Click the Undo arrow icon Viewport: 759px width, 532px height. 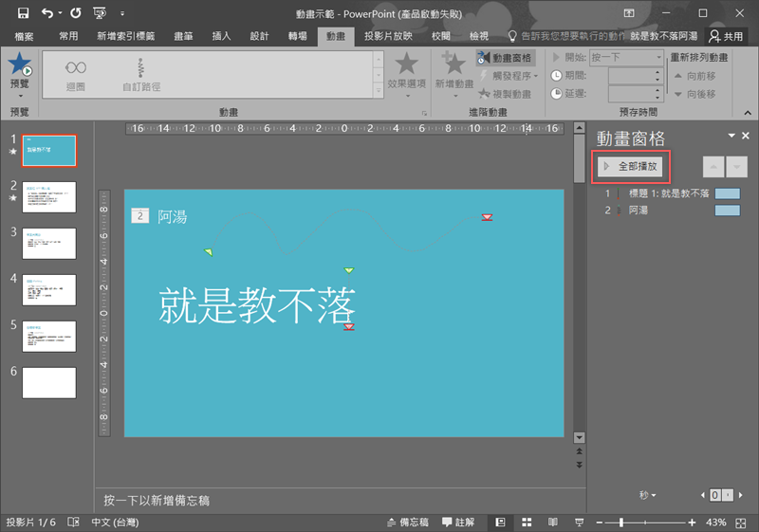click(x=46, y=13)
